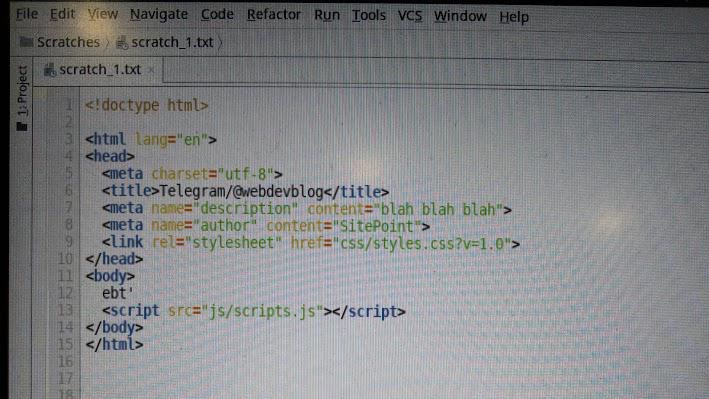The height and width of the screenshot is (399, 709).
Task: Open the Refactor menu
Action: pyautogui.click(x=274, y=15)
